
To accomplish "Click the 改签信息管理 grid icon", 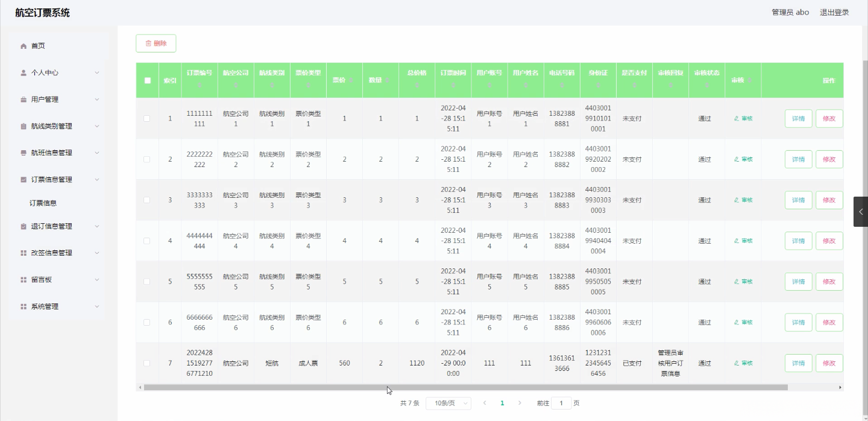I will point(24,253).
